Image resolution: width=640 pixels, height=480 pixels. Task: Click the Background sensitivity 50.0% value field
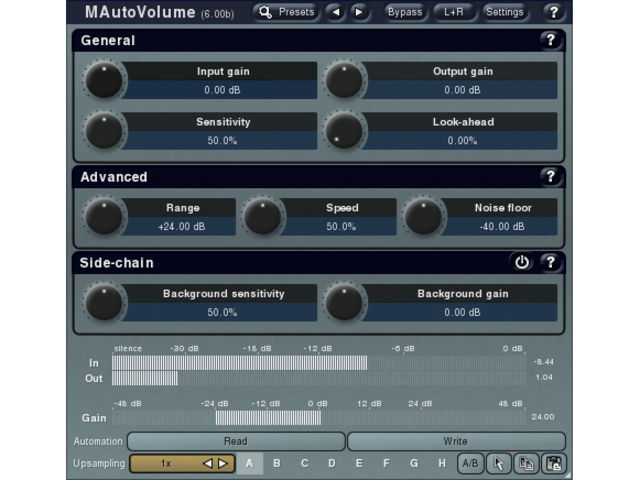coord(222,312)
